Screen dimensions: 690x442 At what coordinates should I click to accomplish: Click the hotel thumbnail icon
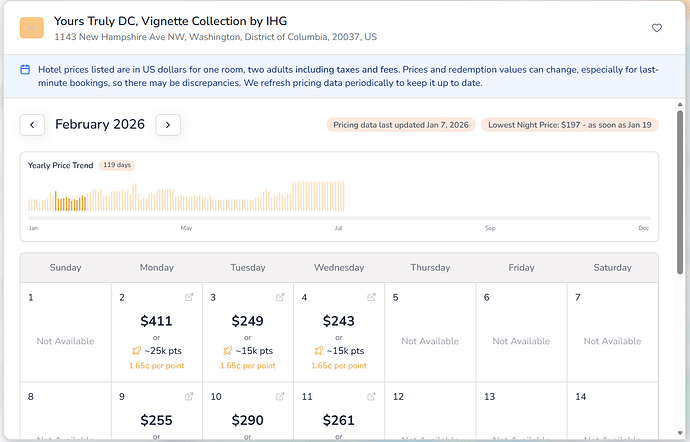[x=32, y=28]
